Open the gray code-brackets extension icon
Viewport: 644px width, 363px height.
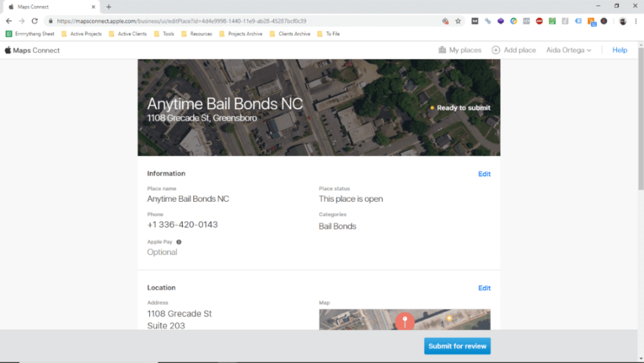(526, 21)
